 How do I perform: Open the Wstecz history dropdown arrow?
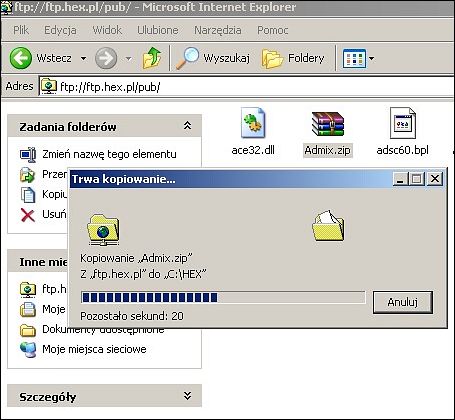point(83,59)
